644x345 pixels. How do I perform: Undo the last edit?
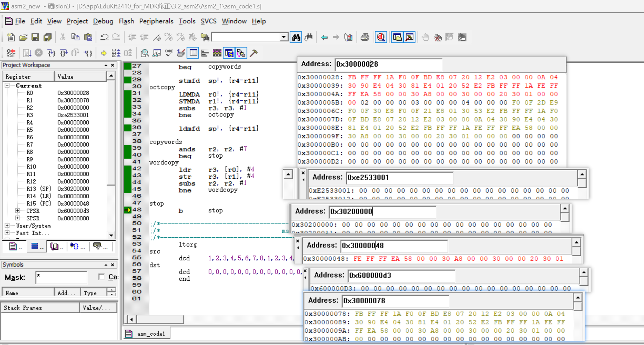tap(104, 37)
